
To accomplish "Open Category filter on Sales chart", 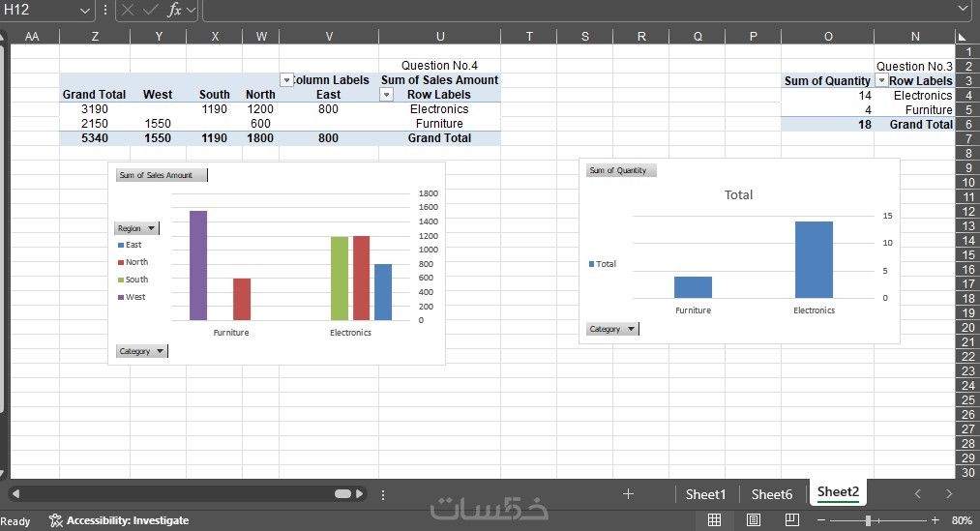I will click(141, 351).
